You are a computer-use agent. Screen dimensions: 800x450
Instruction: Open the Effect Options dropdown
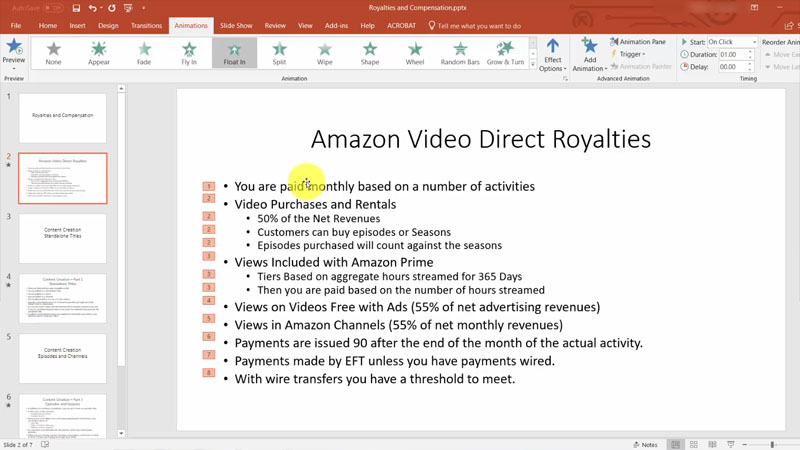pos(552,54)
